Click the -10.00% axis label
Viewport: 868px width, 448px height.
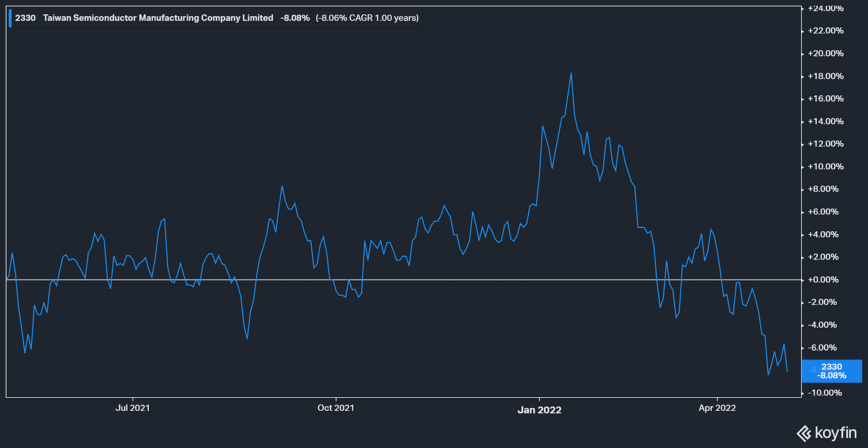[x=825, y=393]
